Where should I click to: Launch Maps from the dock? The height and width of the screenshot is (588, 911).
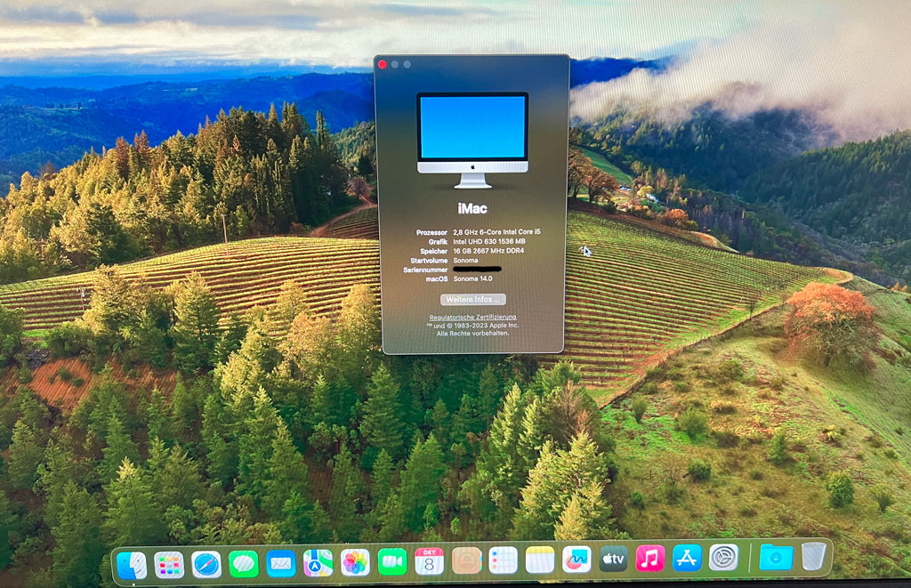[318, 563]
